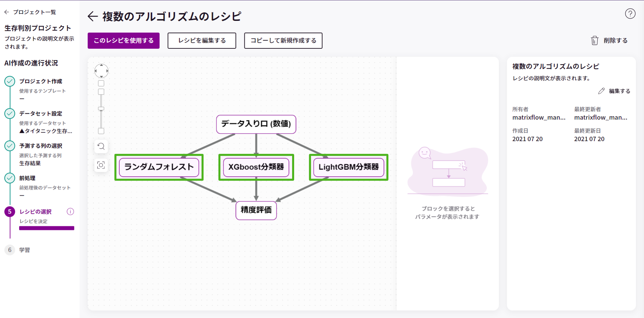Viewport: 644px width, 318px height.
Task: Click the fit-to-screen focus icon
Action: tap(101, 165)
